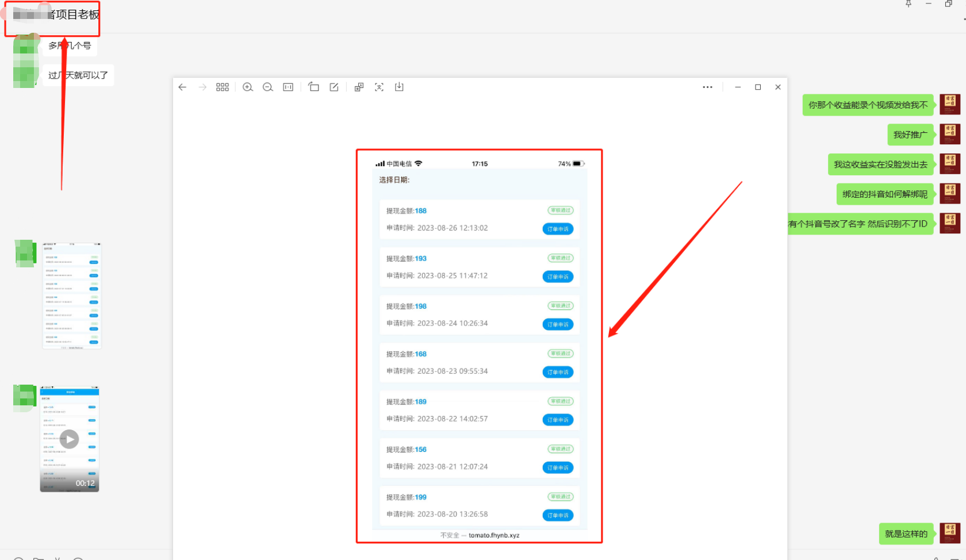The image size is (966, 560).
Task: Select message 我这收益实在没脸发出去
Action: (x=881, y=164)
